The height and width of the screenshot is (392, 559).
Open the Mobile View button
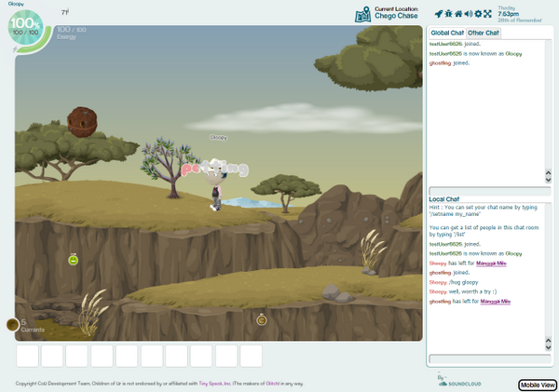point(538,385)
